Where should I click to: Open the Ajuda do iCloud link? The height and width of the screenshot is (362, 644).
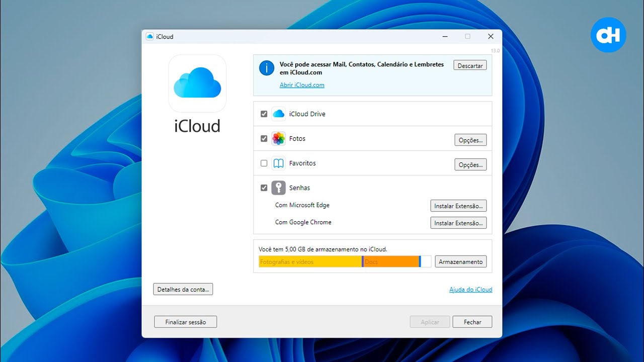pyautogui.click(x=470, y=290)
